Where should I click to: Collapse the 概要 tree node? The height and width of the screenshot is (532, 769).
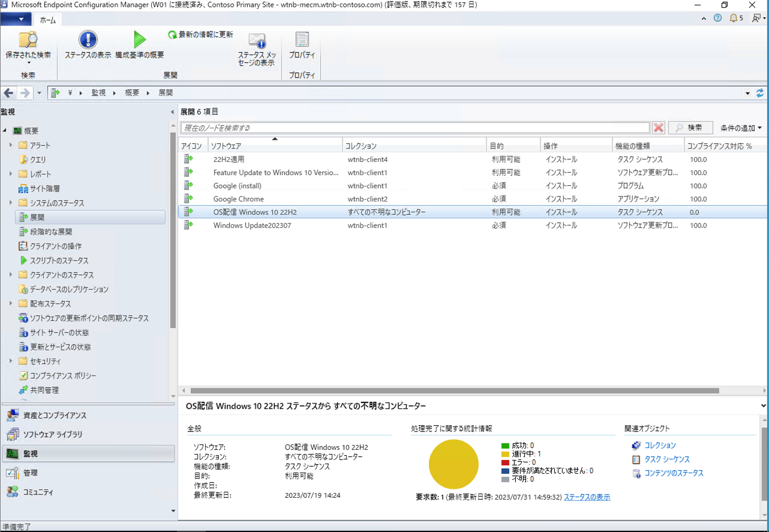5,130
